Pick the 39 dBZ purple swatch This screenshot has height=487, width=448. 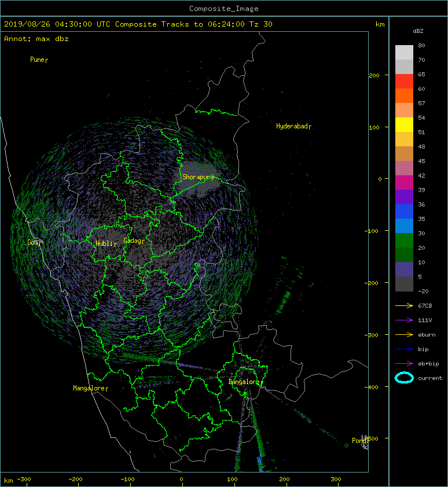point(404,197)
